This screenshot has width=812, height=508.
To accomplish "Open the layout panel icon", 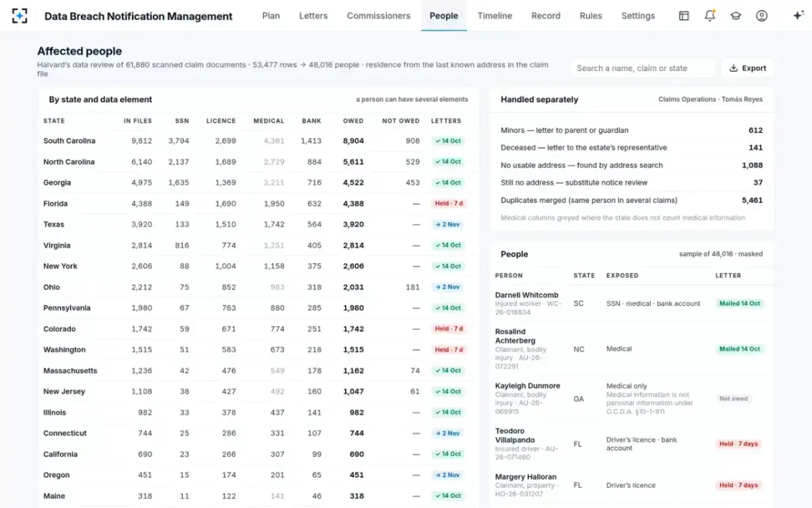I will [684, 16].
